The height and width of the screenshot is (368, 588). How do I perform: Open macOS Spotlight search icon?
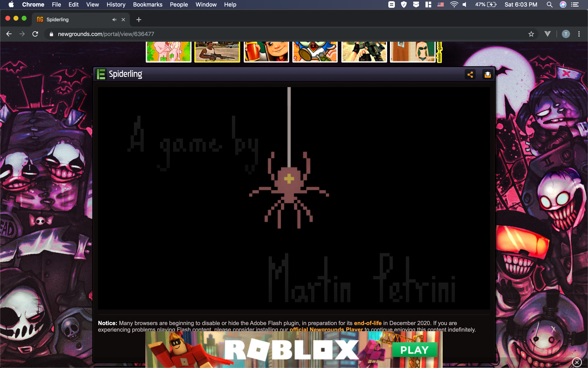point(549,4)
